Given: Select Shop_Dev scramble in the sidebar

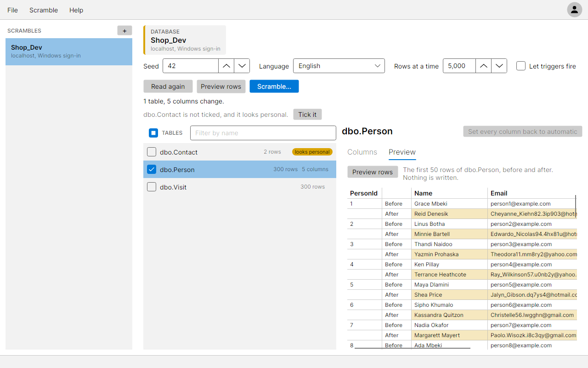Looking at the screenshot, I should (x=69, y=52).
